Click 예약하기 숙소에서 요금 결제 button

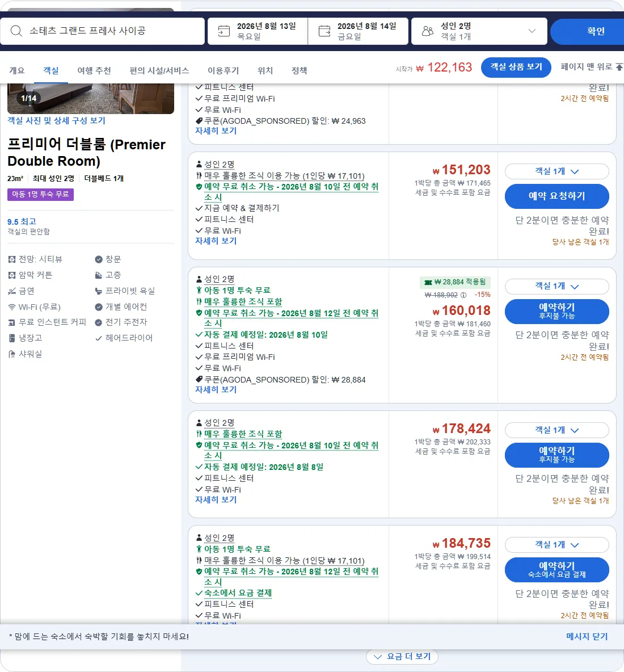point(556,570)
